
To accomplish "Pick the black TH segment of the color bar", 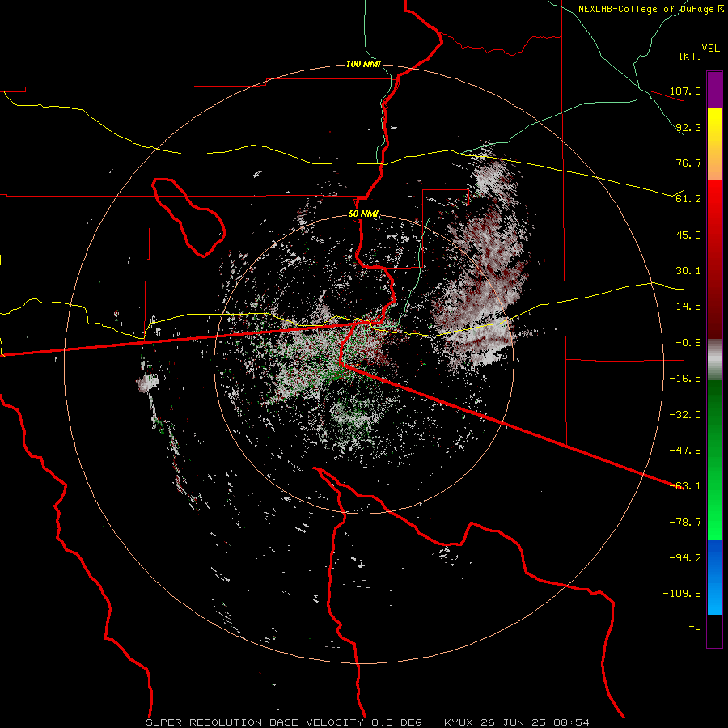I will coord(714,630).
